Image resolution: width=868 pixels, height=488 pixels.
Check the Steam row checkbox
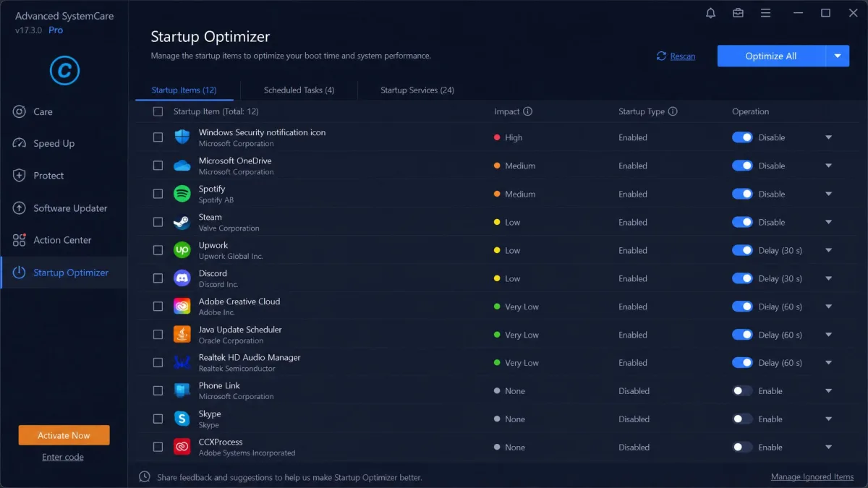[x=158, y=222]
